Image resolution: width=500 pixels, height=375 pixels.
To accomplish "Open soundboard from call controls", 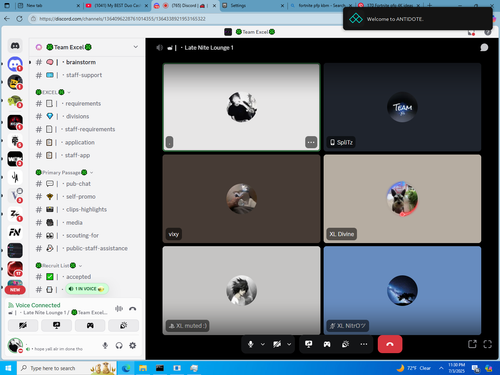I will [x=345, y=344].
